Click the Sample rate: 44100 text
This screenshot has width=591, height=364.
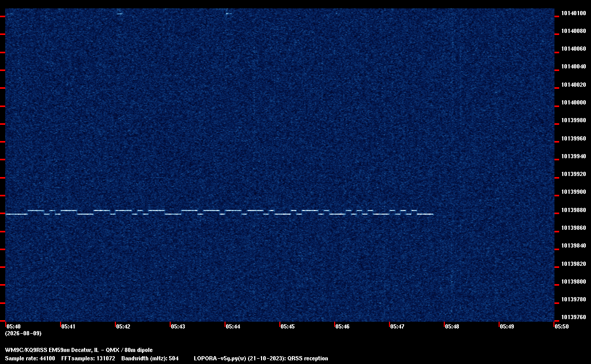[30, 358]
